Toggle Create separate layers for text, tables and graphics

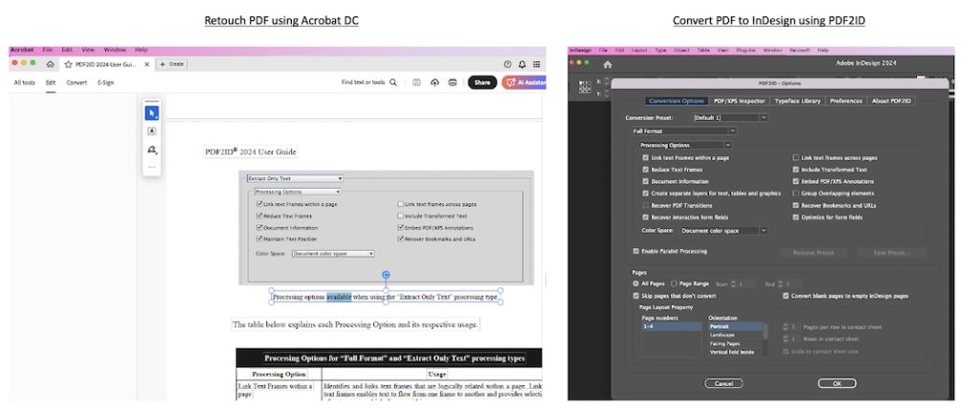coord(646,194)
